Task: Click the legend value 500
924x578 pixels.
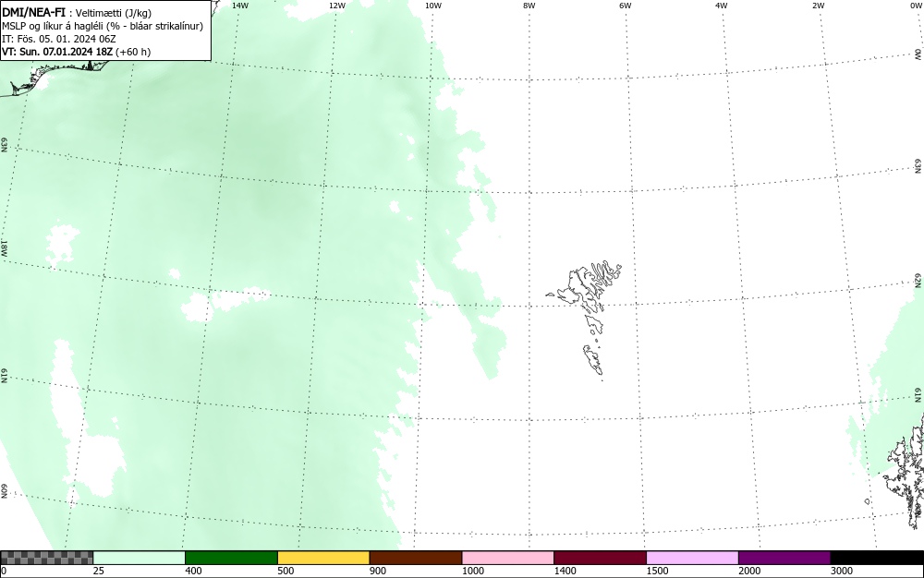Action: click(x=286, y=571)
